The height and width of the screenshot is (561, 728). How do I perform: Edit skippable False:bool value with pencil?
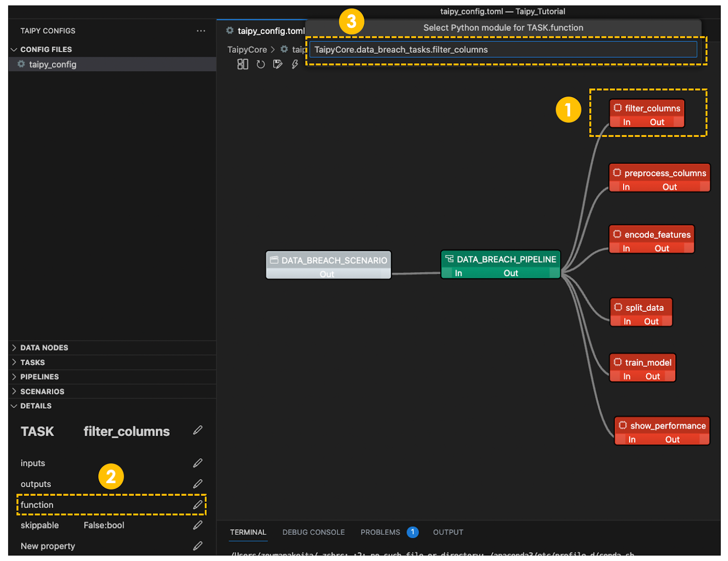click(x=197, y=525)
